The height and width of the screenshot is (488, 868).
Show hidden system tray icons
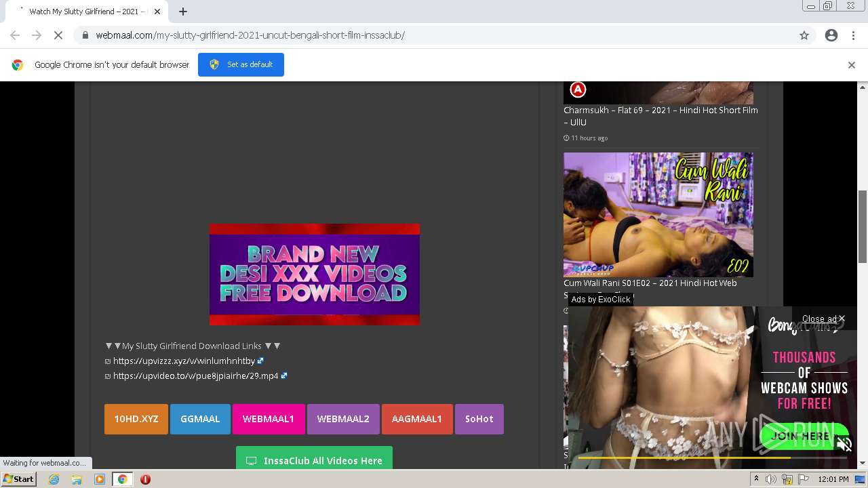tap(757, 479)
